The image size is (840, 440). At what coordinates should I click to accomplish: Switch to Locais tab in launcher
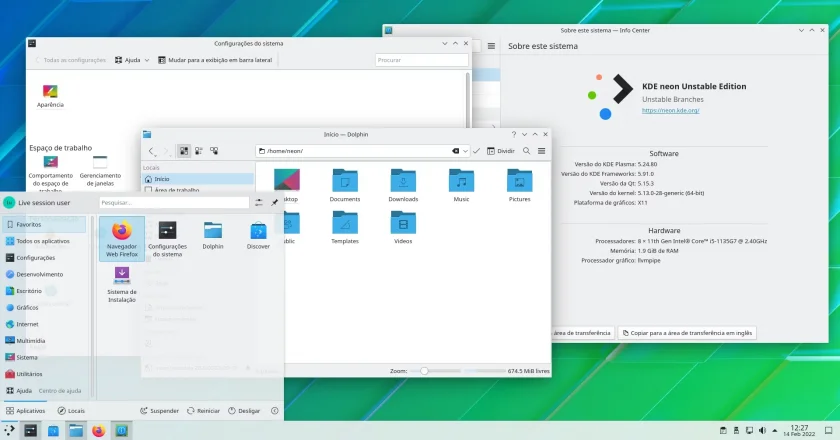71,411
